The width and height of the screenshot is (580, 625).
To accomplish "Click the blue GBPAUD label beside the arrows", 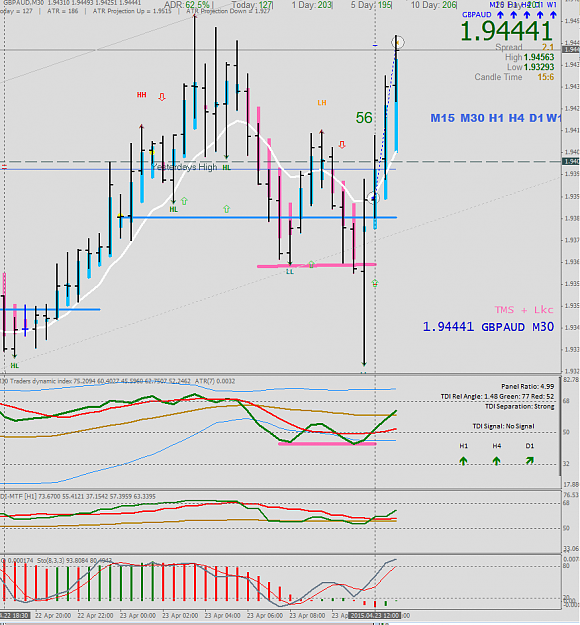I will click(x=476, y=15).
